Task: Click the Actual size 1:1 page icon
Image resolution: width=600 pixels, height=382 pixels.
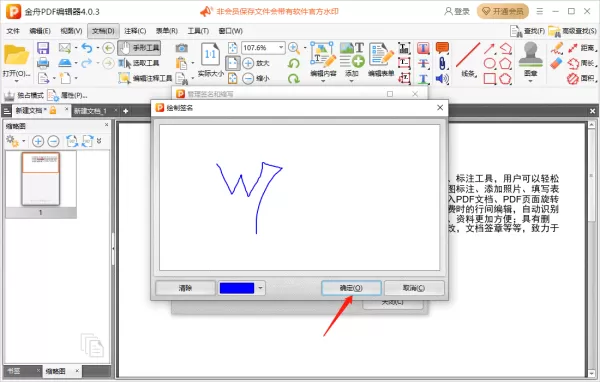Action: click(x=210, y=54)
